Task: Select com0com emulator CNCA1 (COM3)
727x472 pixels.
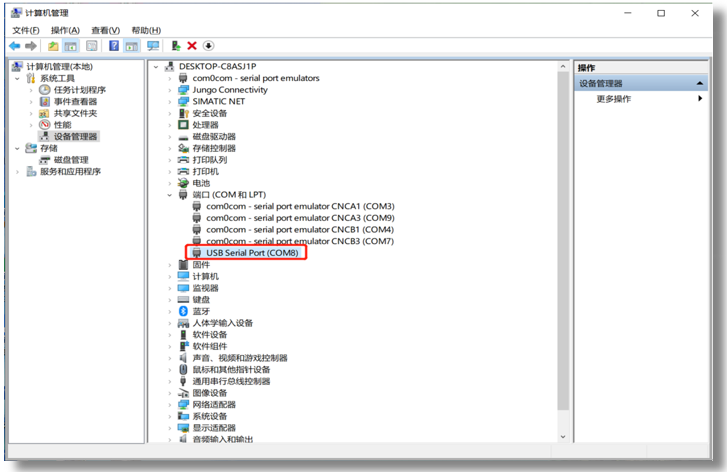Action: tap(300, 206)
